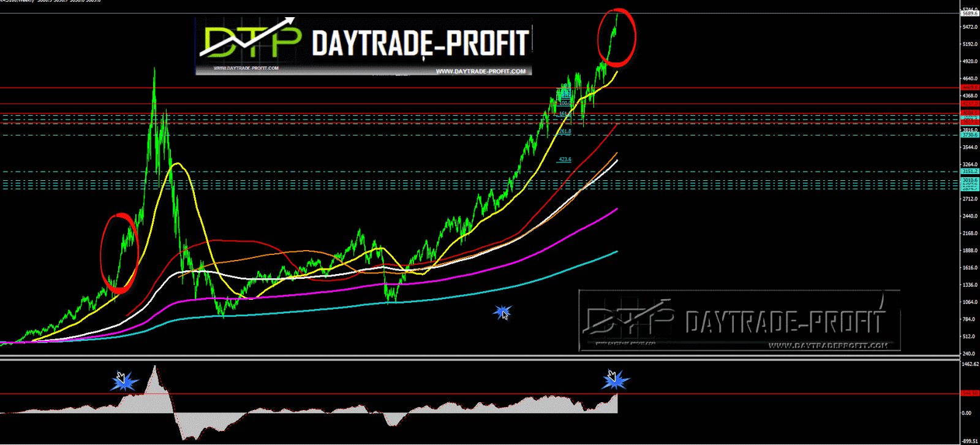Viewport: 980px width, 445px height.
Task: Click the red 3937.6 price level label
Action: tap(970, 123)
